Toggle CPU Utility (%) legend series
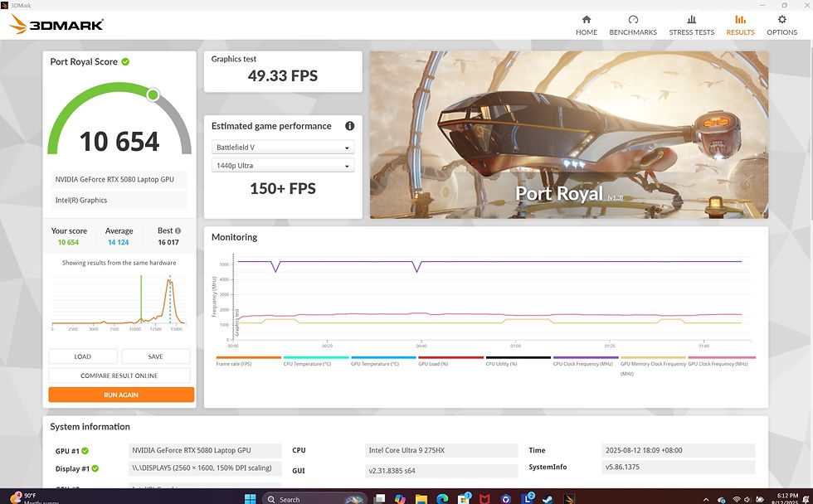This screenshot has width=813, height=504. 518,361
